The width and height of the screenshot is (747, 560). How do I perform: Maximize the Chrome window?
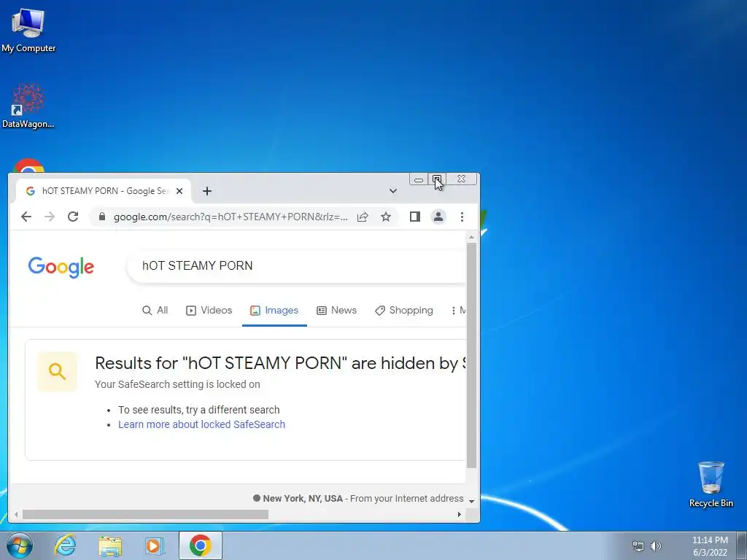point(437,179)
